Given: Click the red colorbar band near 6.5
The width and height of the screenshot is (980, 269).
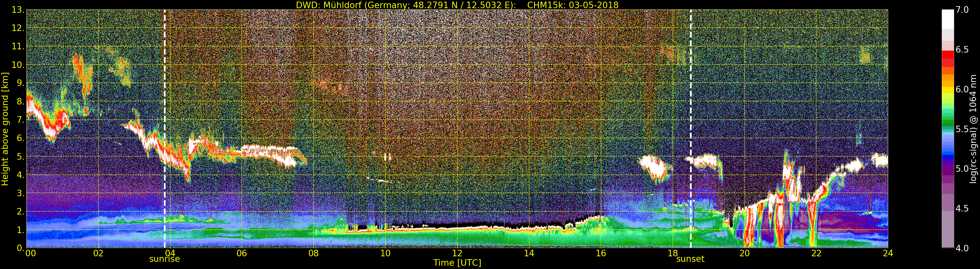Looking at the screenshot, I should 948,55.
